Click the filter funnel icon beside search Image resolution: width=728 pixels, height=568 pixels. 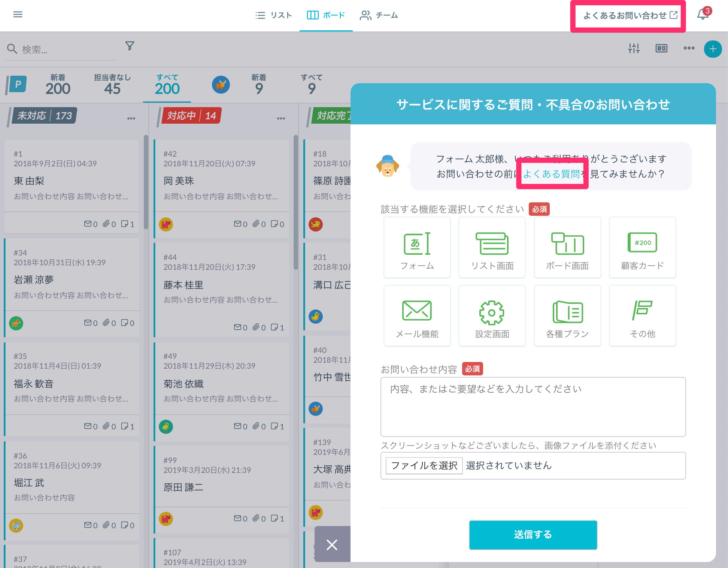click(130, 46)
